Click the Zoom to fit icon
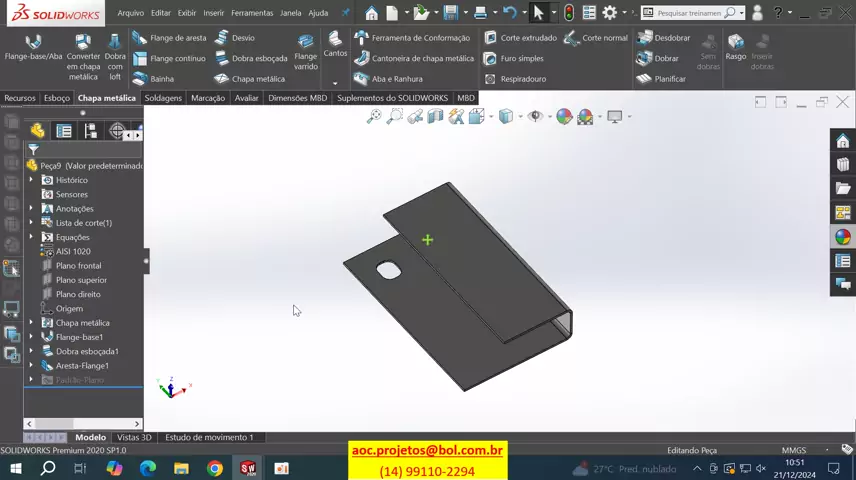This screenshot has width=856, height=480. 374,117
